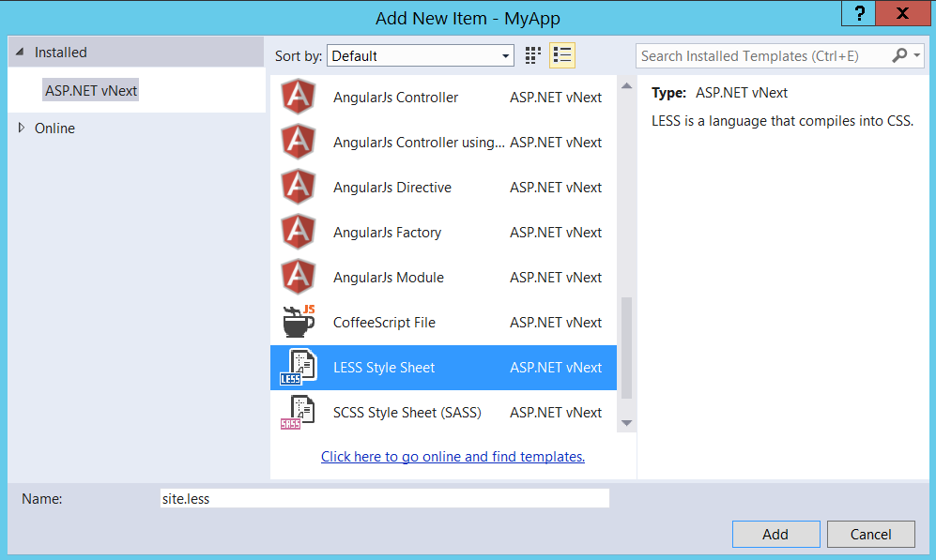Open the search options dropdown arrow
936x560 pixels.
pos(917,55)
